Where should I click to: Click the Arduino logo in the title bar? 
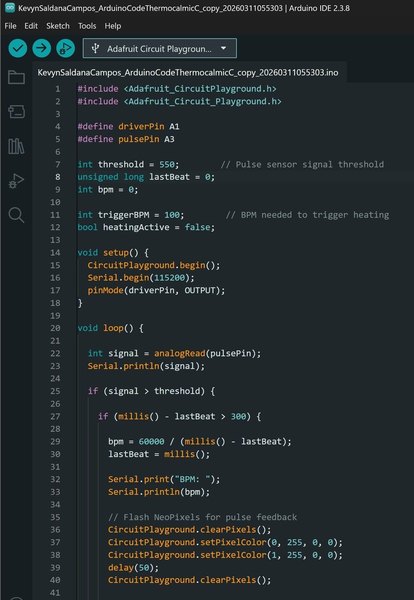[9, 8]
